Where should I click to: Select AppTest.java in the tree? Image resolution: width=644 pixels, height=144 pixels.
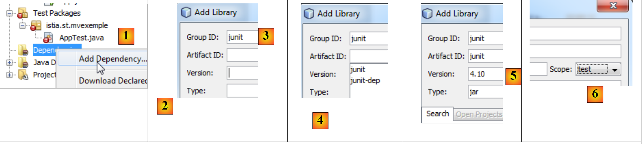click(x=81, y=38)
